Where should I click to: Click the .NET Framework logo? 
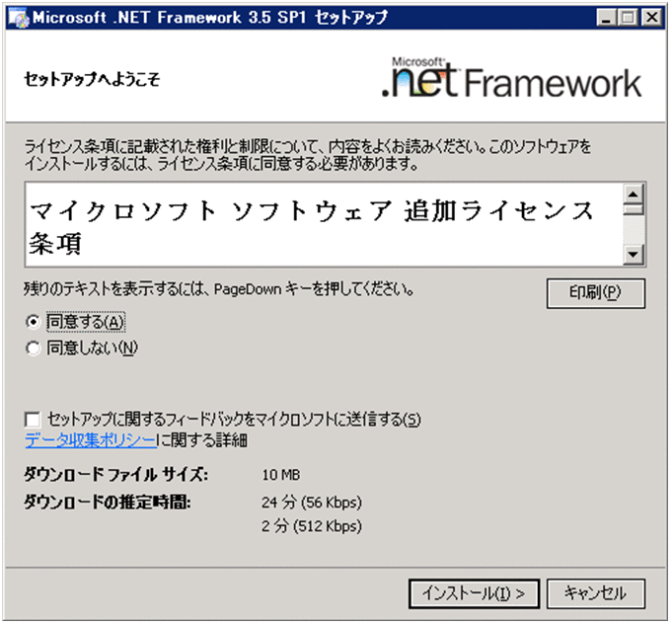pos(511,77)
